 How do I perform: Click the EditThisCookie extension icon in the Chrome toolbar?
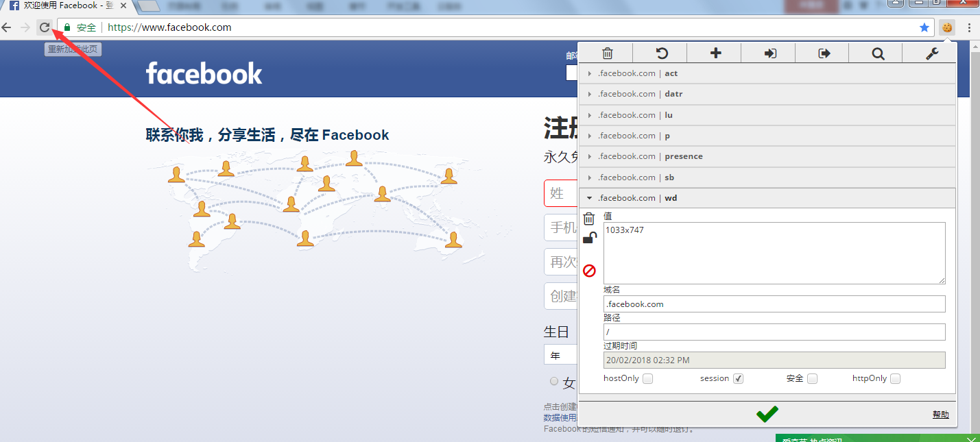pyautogui.click(x=947, y=27)
